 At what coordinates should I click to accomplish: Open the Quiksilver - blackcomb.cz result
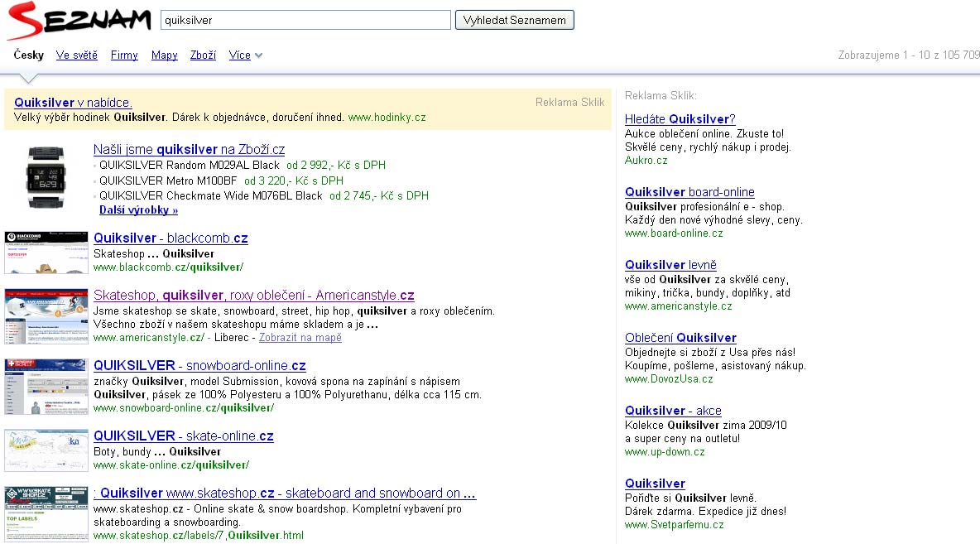171,238
